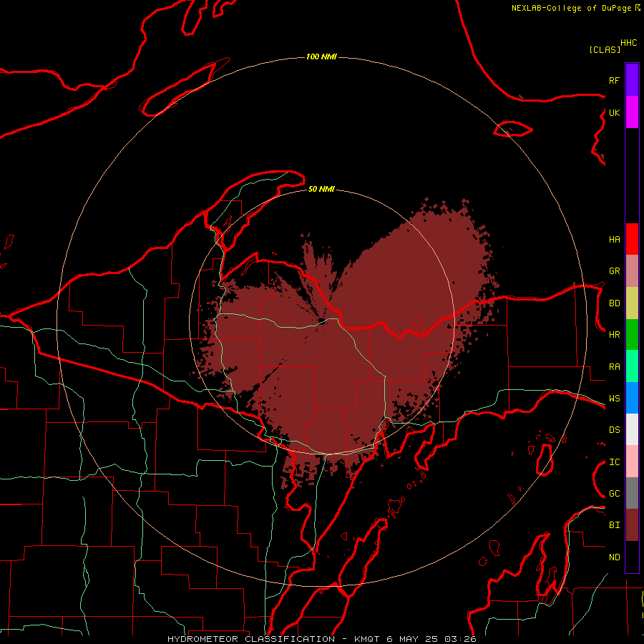Click the IC legend label
Image resolution: width=644 pixels, height=644 pixels.
pos(614,462)
